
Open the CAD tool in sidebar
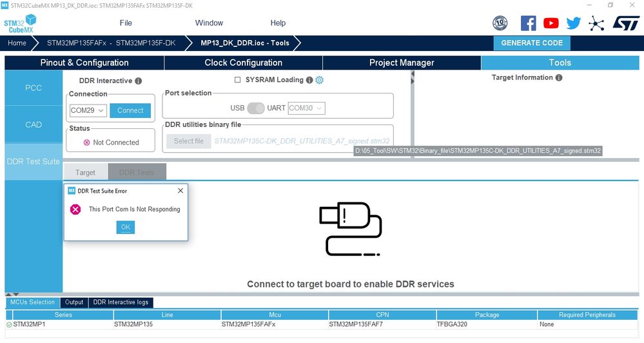point(34,124)
